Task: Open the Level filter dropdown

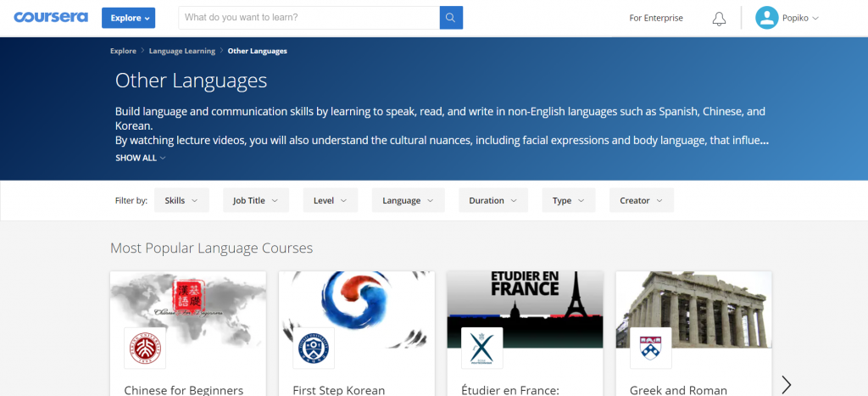Action: tap(331, 200)
